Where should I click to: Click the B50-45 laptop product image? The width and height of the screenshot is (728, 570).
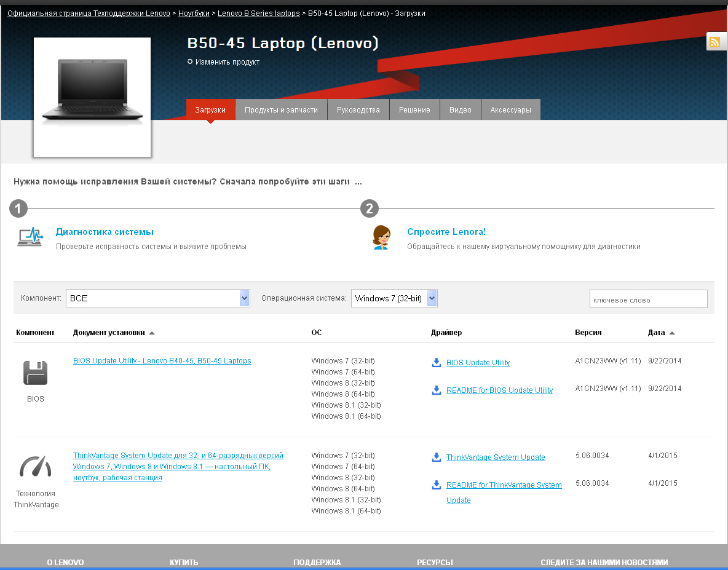tap(92, 97)
